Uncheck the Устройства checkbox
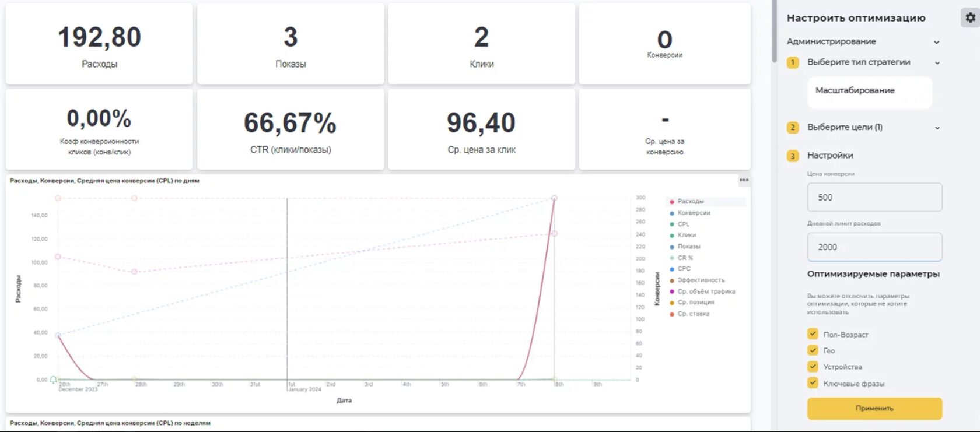The height and width of the screenshot is (432, 980). coord(813,367)
